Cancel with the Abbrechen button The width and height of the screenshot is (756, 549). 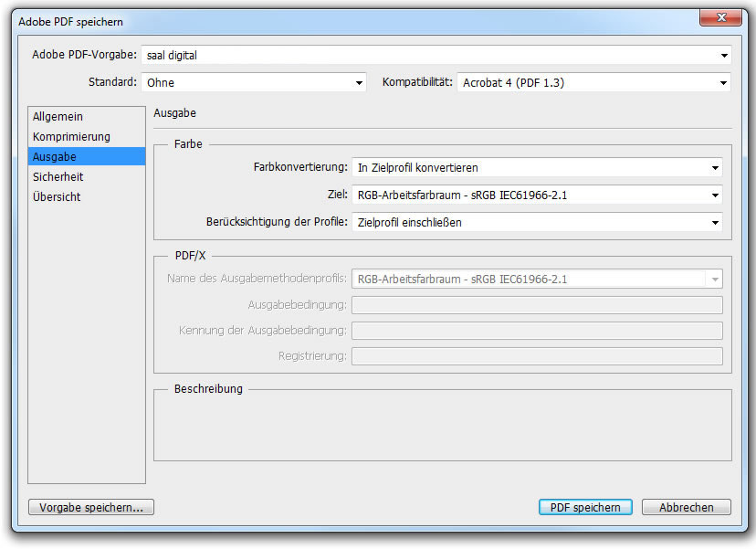pos(686,507)
